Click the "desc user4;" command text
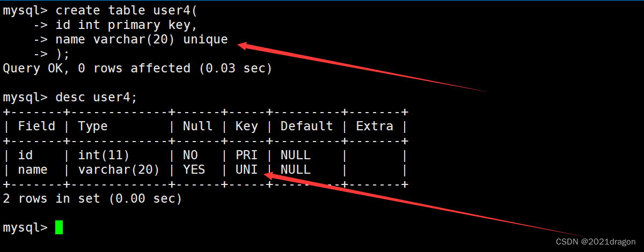 point(97,98)
